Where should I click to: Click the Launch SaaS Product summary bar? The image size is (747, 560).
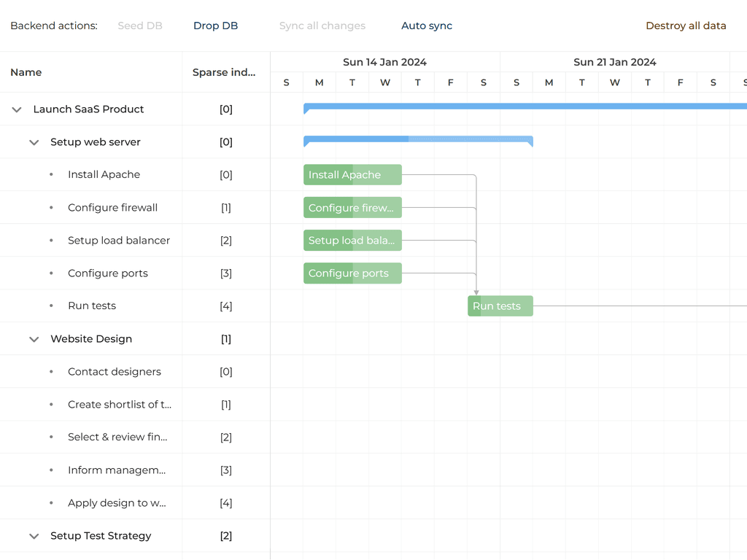point(511,106)
